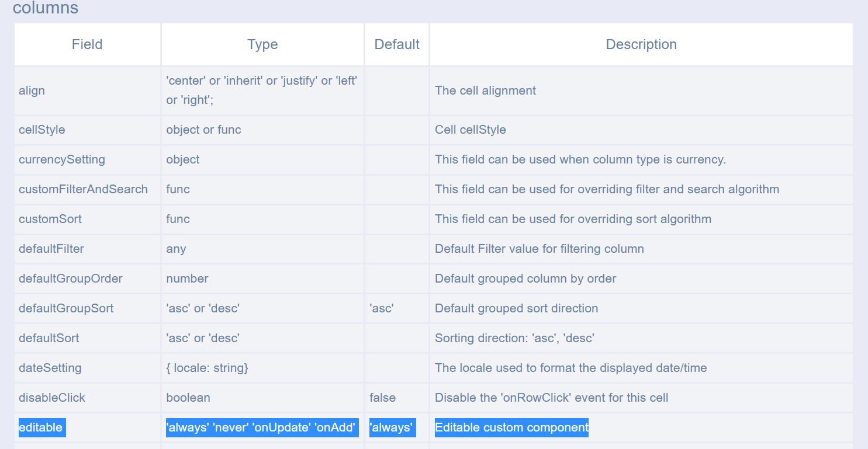Select the currencySetting field

pyautogui.click(x=61, y=159)
